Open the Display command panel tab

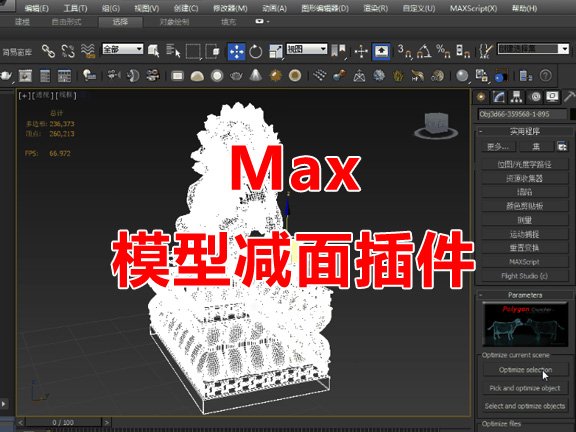pos(552,97)
